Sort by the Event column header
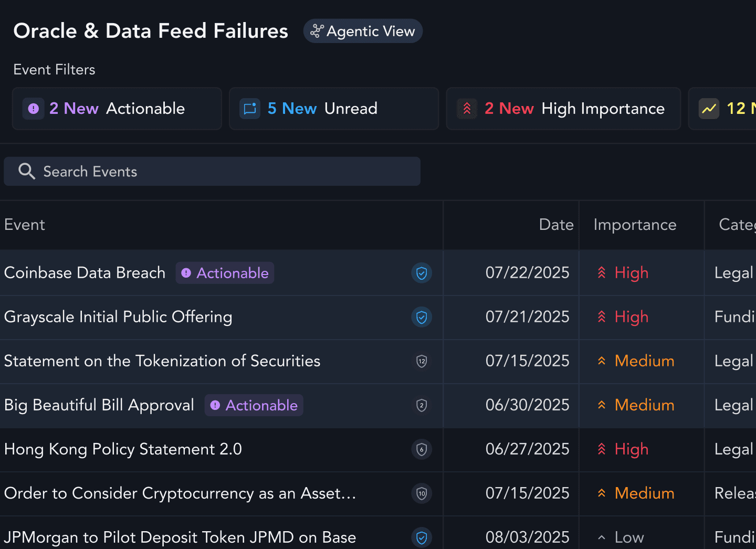 click(25, 225)
